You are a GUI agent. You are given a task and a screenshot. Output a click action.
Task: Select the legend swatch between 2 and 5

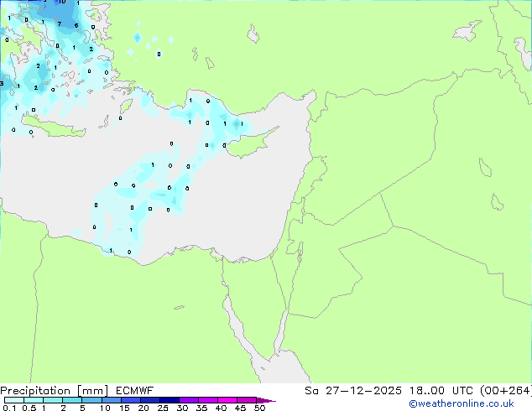72,400
